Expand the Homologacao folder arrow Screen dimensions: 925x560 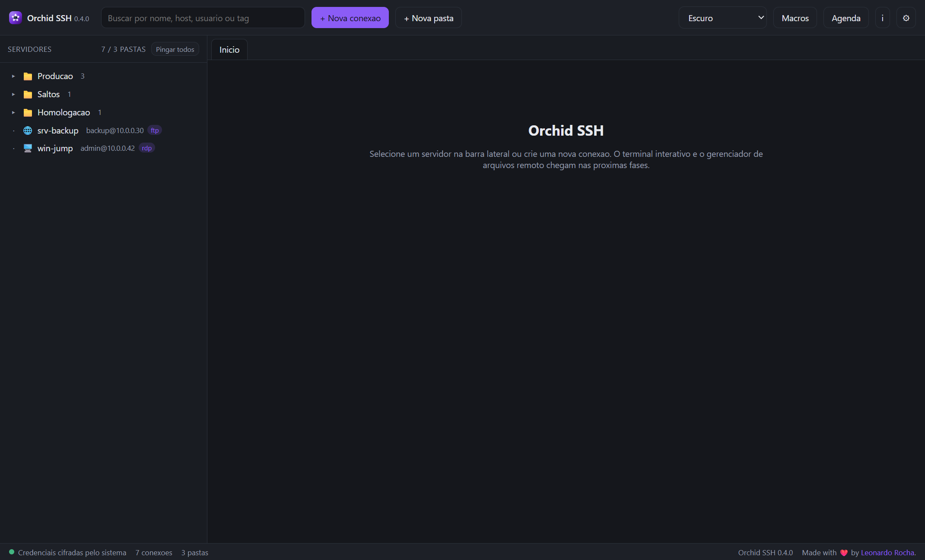pos(13,112)
